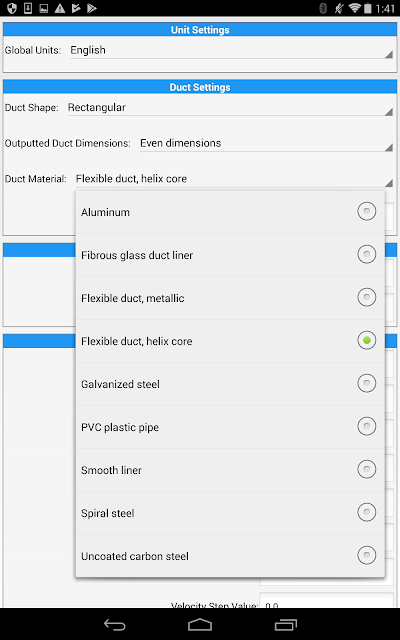Pick Uncoated carbon steel from list
400x640 pixels.
click(x=230, y=556)
